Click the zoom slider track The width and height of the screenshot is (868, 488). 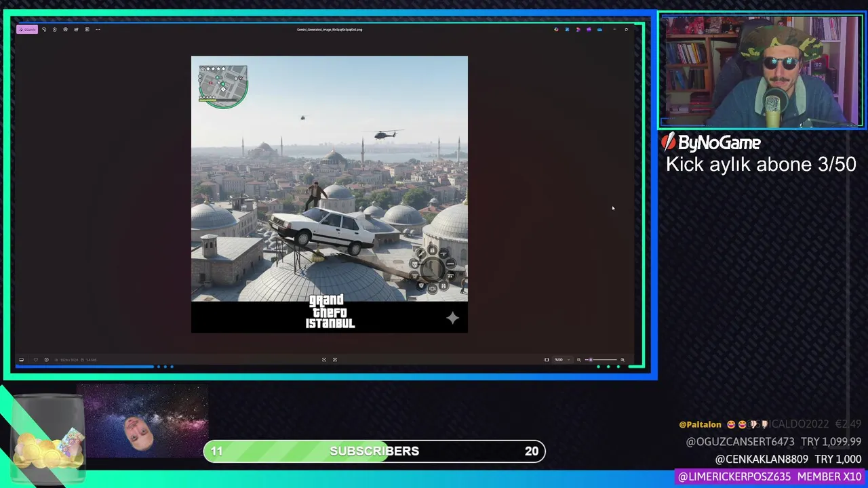(x=601, y=360)
